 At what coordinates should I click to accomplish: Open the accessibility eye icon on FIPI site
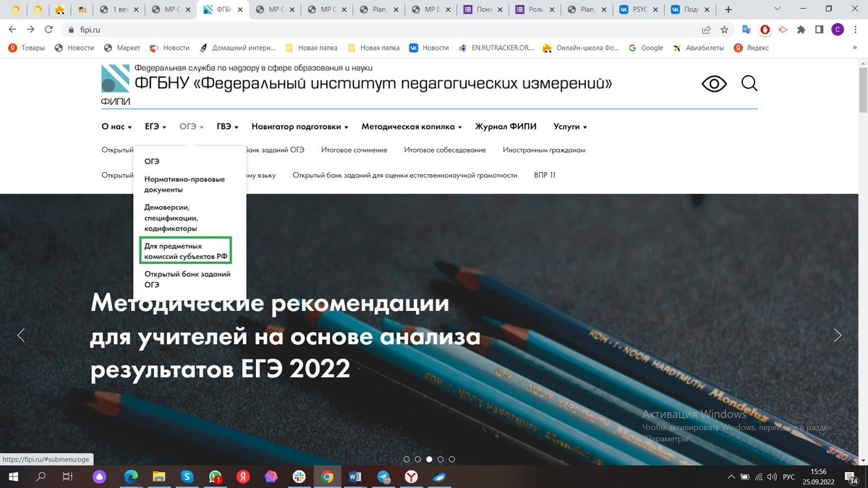pos(713,83)
